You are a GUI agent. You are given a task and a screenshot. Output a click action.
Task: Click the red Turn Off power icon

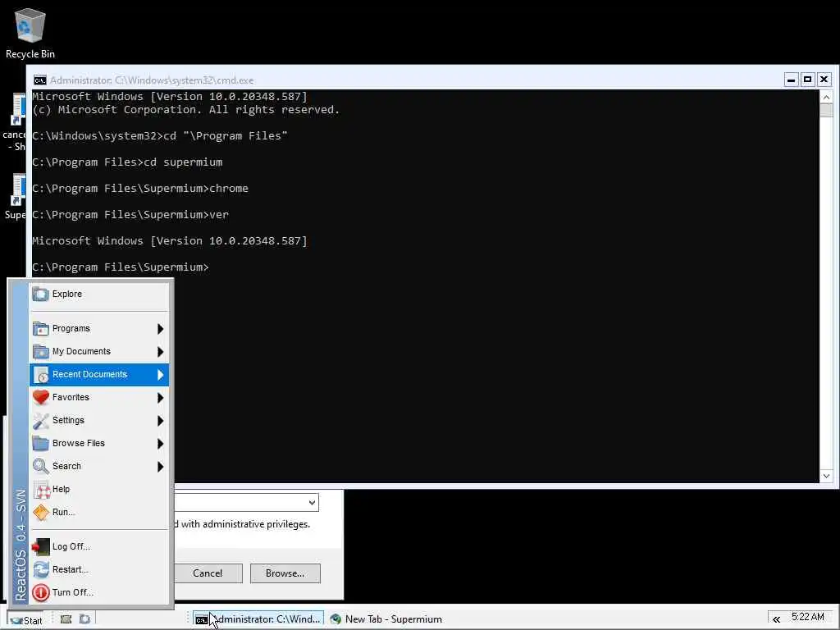41,592
